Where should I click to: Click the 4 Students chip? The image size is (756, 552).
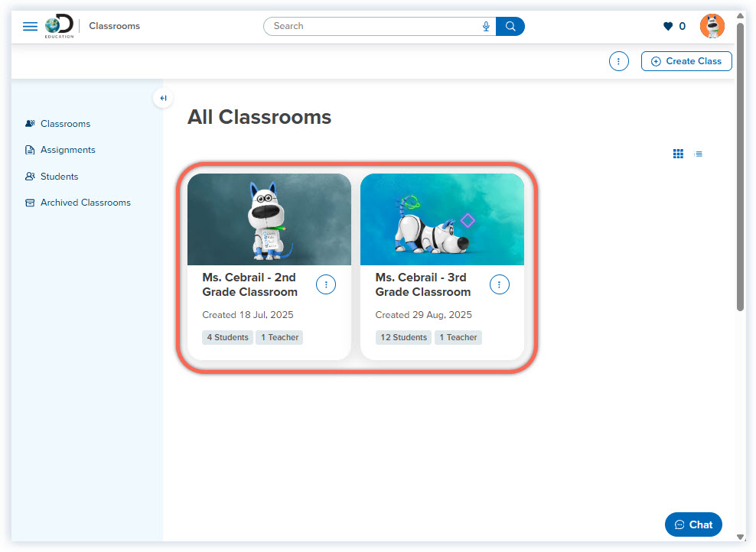click(227, 337)
